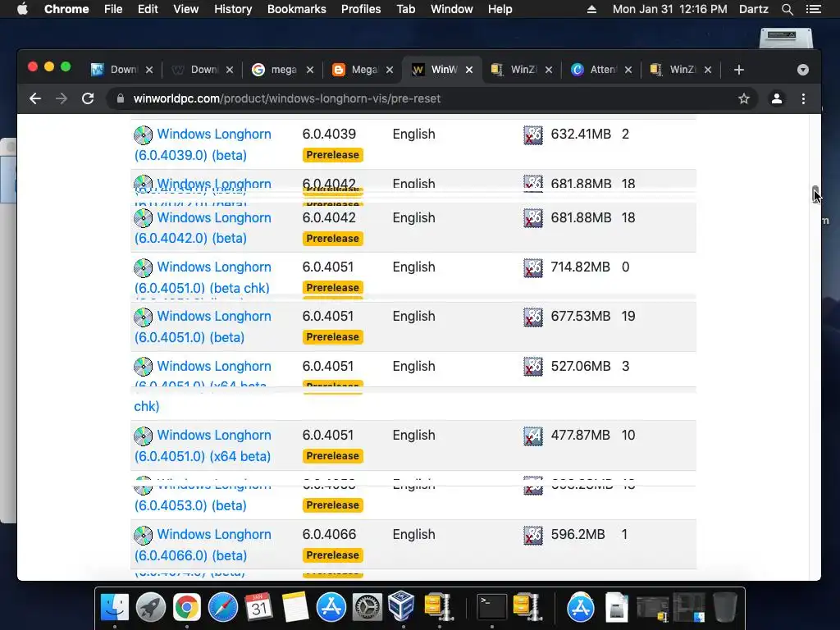Click the disc icon in the 677.53MB row
Screen dimensions: 840x630
pos(143,317)
